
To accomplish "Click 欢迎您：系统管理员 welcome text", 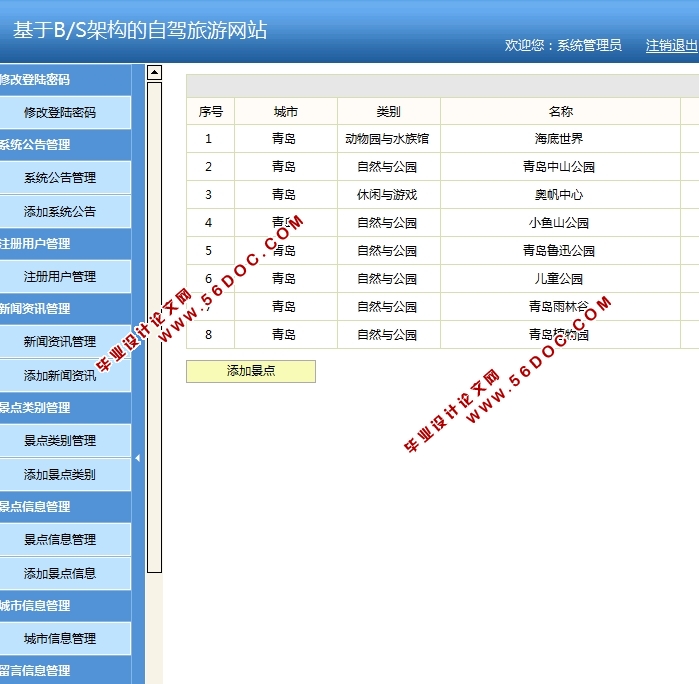I will pos(563,45).
